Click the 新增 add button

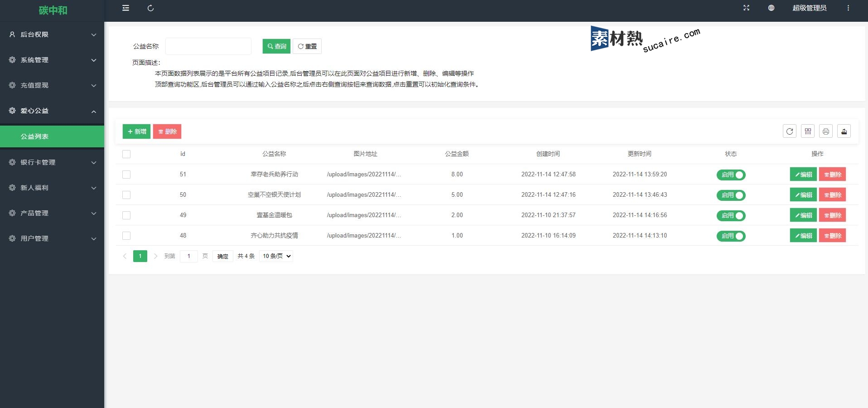point(136,131)
